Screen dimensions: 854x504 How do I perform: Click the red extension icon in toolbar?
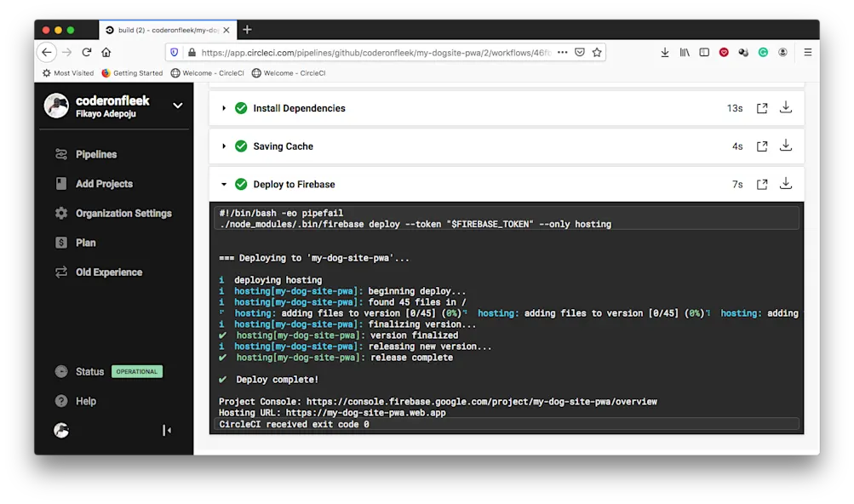[724, 52]
